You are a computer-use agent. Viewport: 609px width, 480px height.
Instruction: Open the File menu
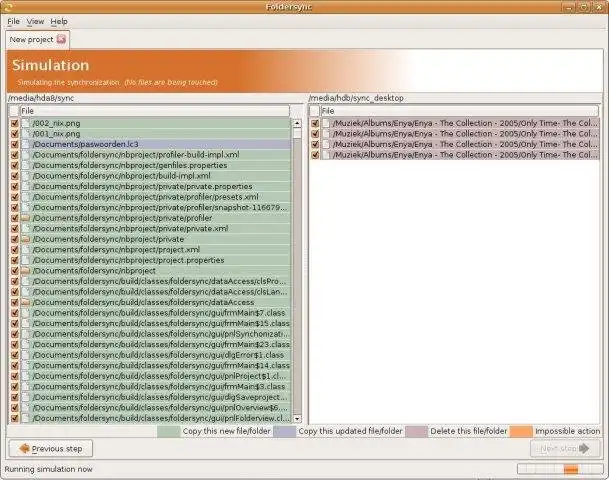pos(14,22)
